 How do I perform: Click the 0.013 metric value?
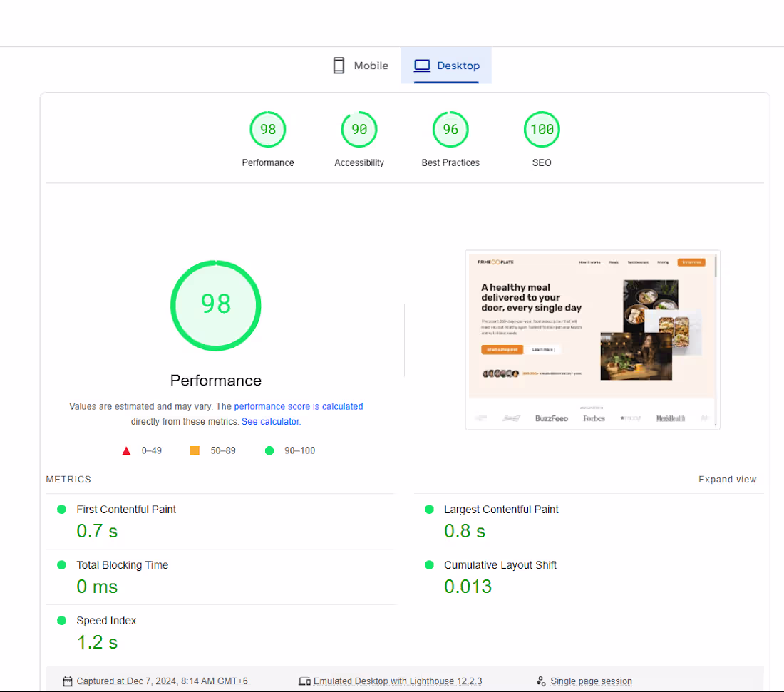click(x=468, y=587)
